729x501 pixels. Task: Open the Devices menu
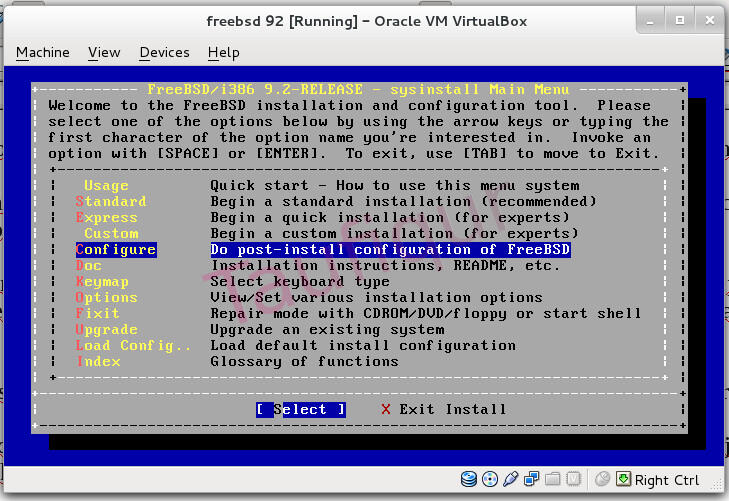[165, 53]
